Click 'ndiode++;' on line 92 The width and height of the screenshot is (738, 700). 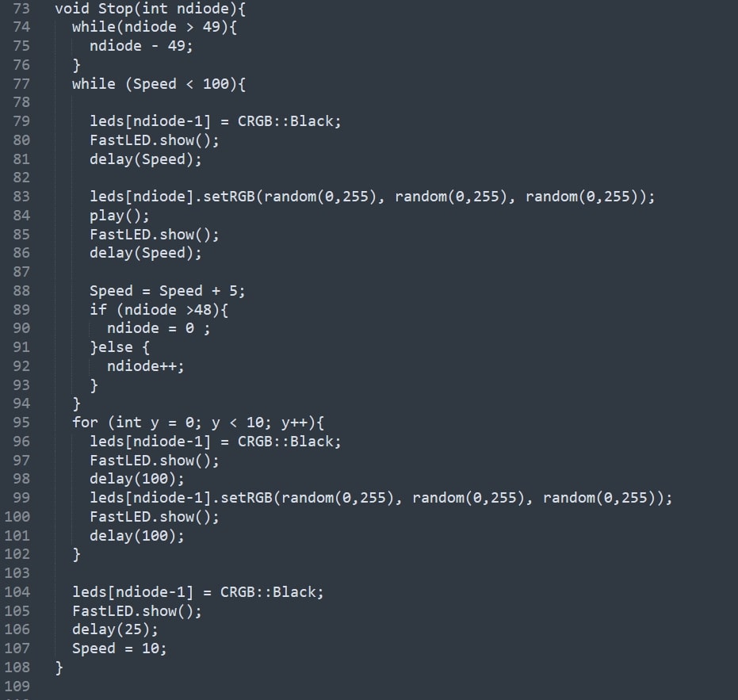(145, 365)
